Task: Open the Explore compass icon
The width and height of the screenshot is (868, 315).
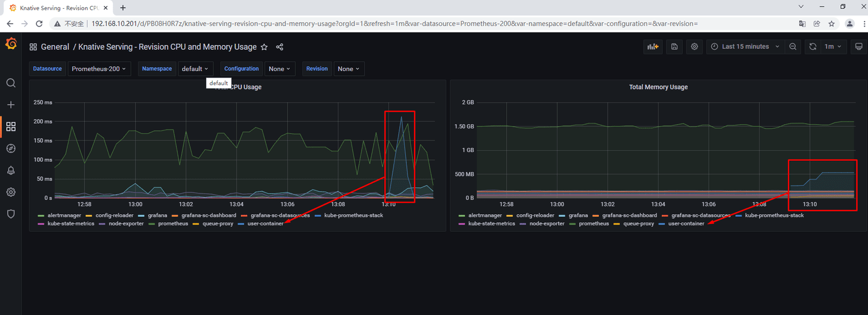Action: [11, 149]
